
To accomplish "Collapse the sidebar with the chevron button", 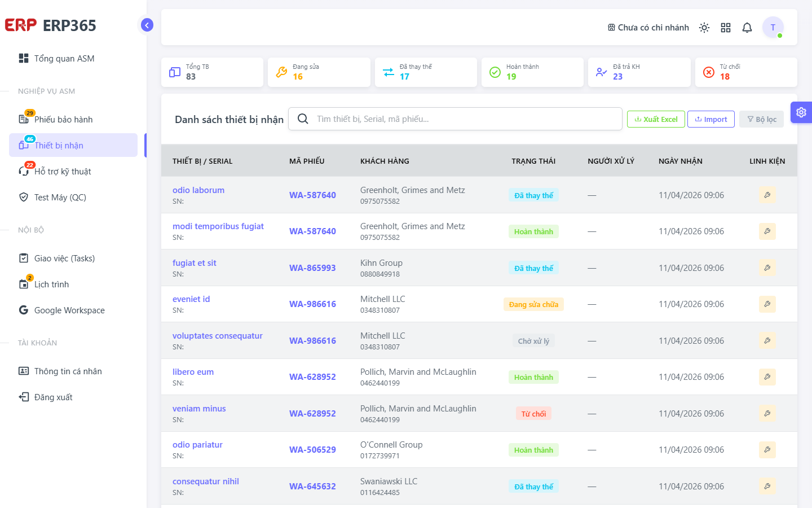I will point(147,25).
